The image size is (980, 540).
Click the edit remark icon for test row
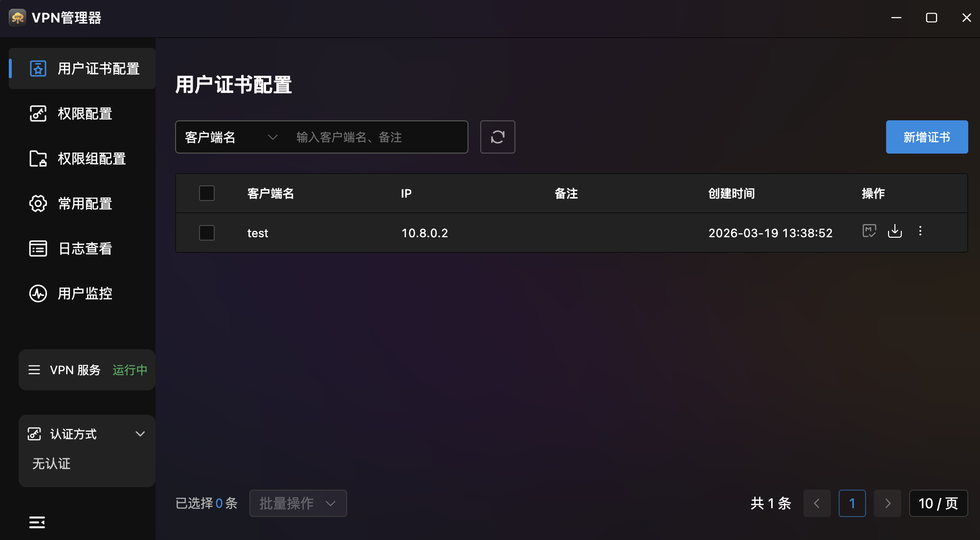(869, 231)
